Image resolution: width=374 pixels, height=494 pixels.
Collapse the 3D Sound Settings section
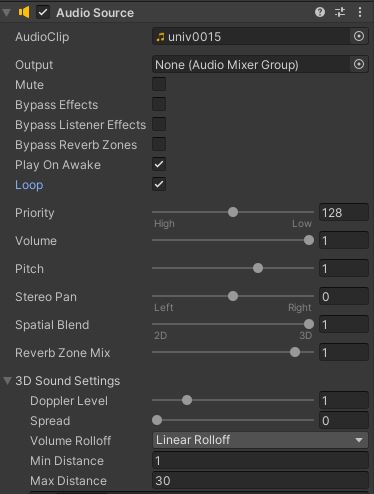7,381
